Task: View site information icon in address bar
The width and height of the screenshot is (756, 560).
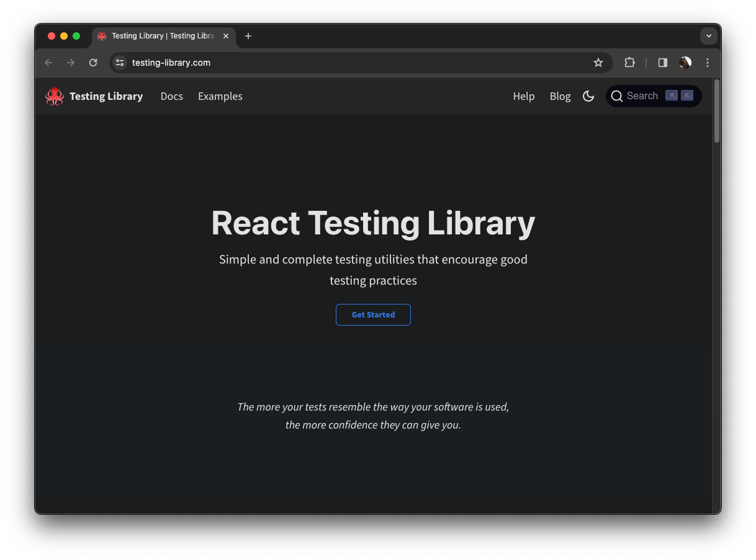Action: [x=120, y=63]
